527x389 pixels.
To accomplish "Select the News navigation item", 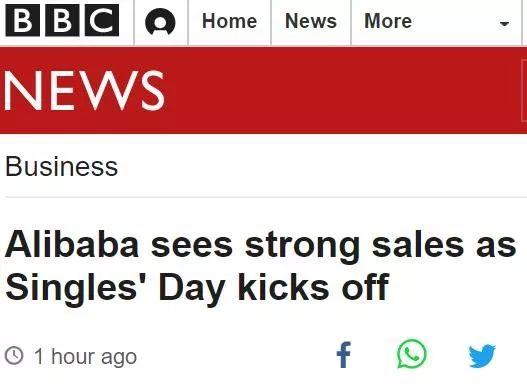I will click(x=311, y=21).
